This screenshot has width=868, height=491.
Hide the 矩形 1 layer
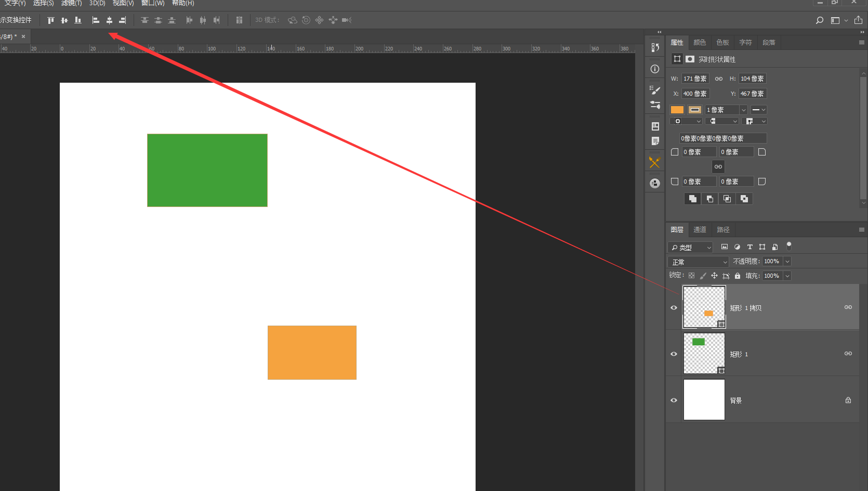pos(674,354)
